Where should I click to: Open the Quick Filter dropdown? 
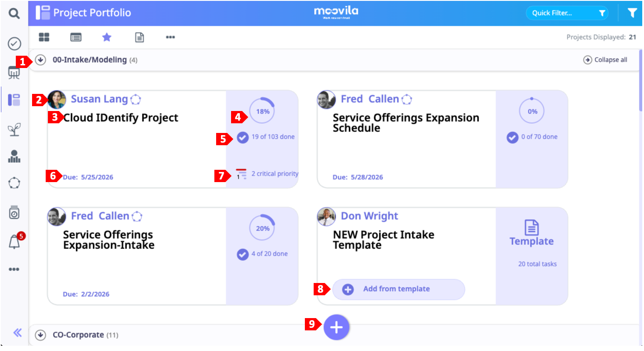pyautogui.click(x=567, y=13)
